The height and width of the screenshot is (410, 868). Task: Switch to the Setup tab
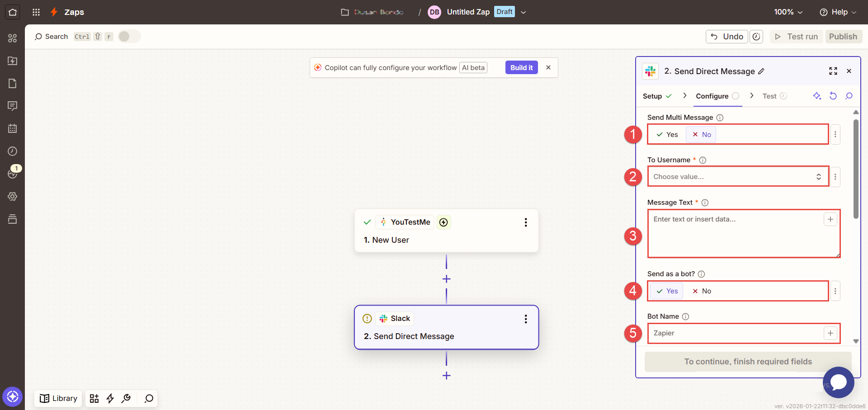click(652, 96)
